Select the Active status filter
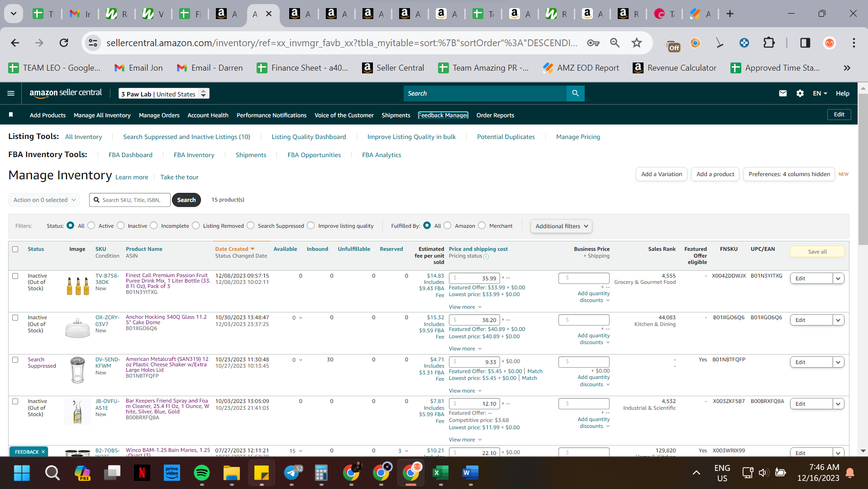The height and width of the screenshot is (489, 868). click(x=91, y=225)
